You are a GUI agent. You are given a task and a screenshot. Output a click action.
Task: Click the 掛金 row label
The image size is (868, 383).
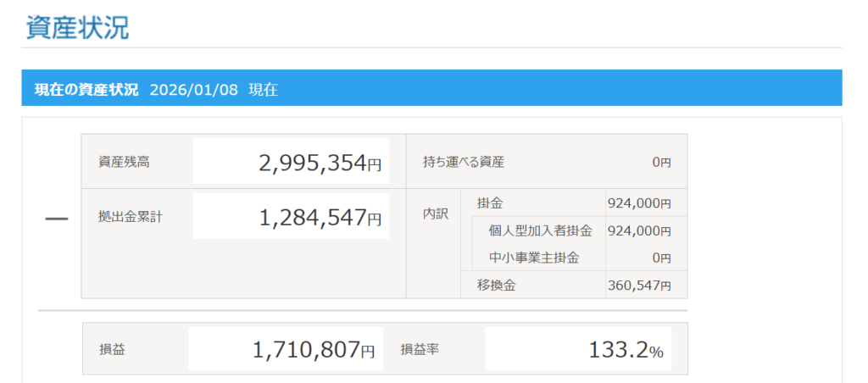click(489, 203)
